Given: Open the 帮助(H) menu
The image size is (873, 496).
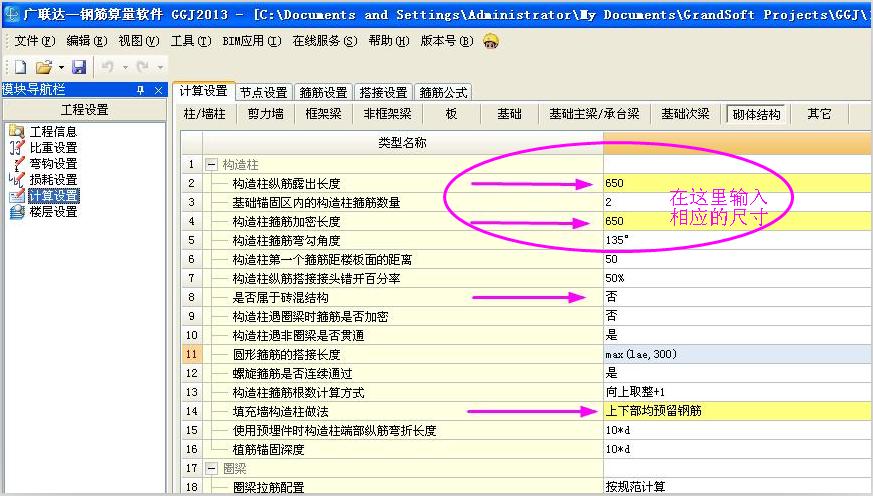Looking at the screenshot, I should (389, 41).
